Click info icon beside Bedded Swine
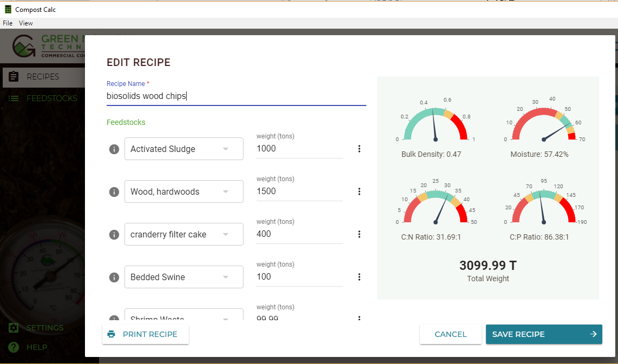This screenshot has height=364, width=618. pos(114,277)
